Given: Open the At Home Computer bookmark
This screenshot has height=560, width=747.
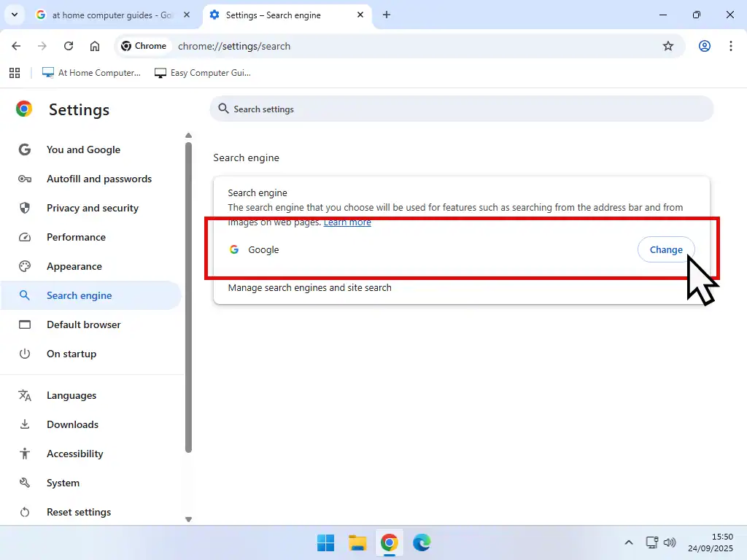Looking at the screenshot, I should [x=91, y=73].
